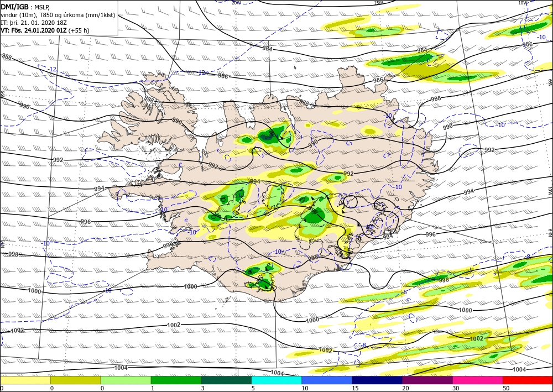The width and height of the screenshot is (553, 392).
Task: Click the '10W' longitude label at the top edge
Action: (523, 3)
